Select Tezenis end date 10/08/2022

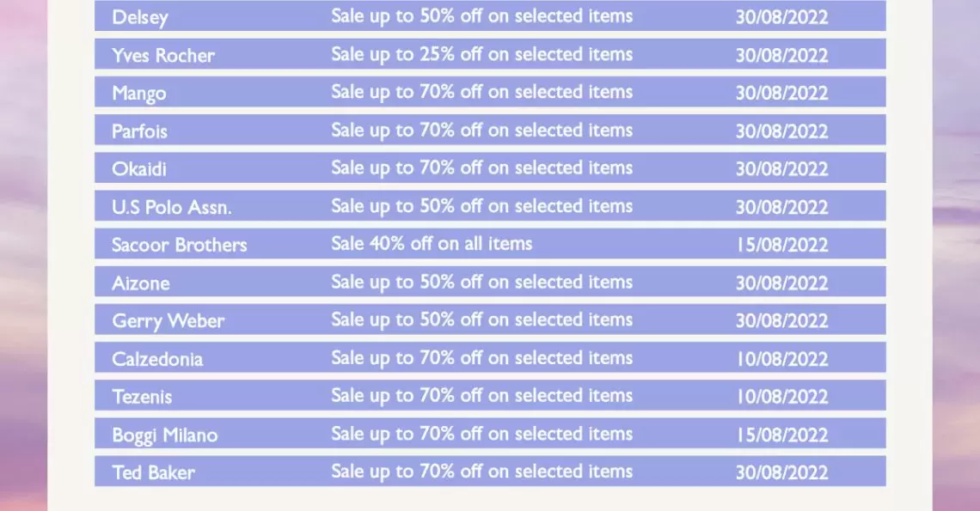point(782,397)
